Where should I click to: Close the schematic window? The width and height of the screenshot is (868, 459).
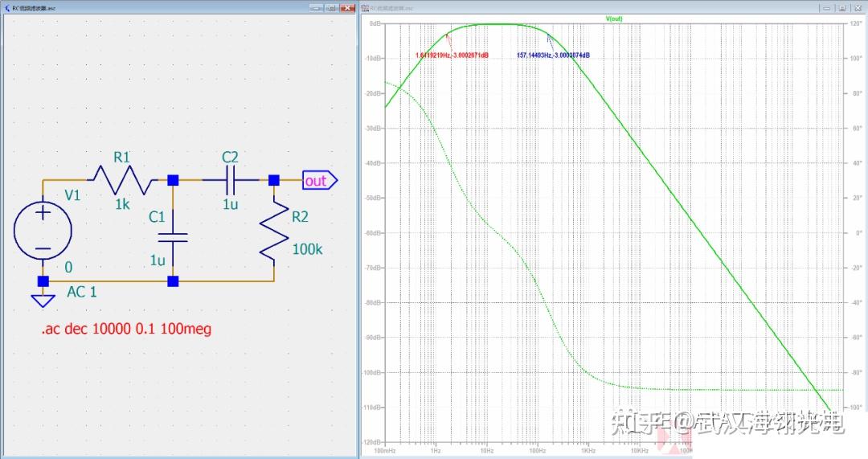(x=348, y=8)
